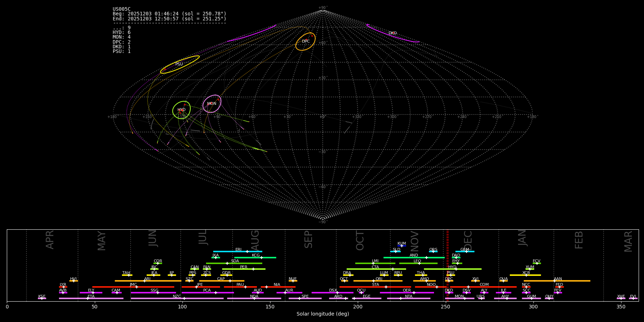Click the white peak marker on PER bar
Screen dimensions: 644x322
point(253,269)
